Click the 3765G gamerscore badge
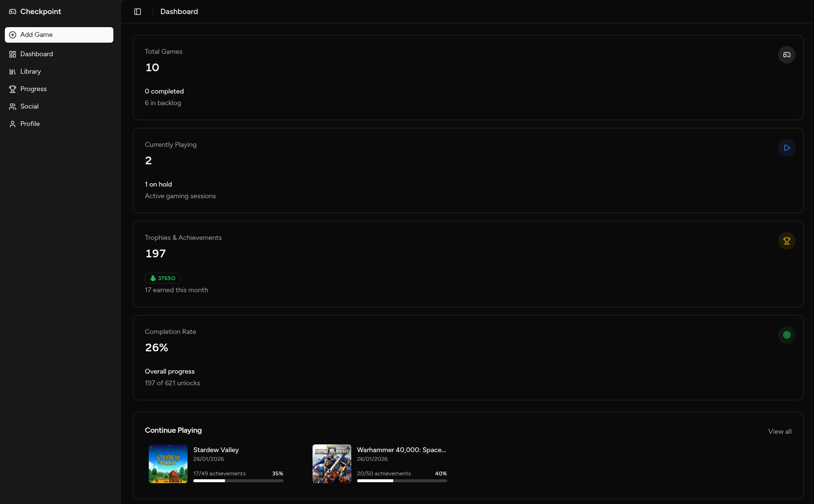814x504 pixels. tap(162, 278)
